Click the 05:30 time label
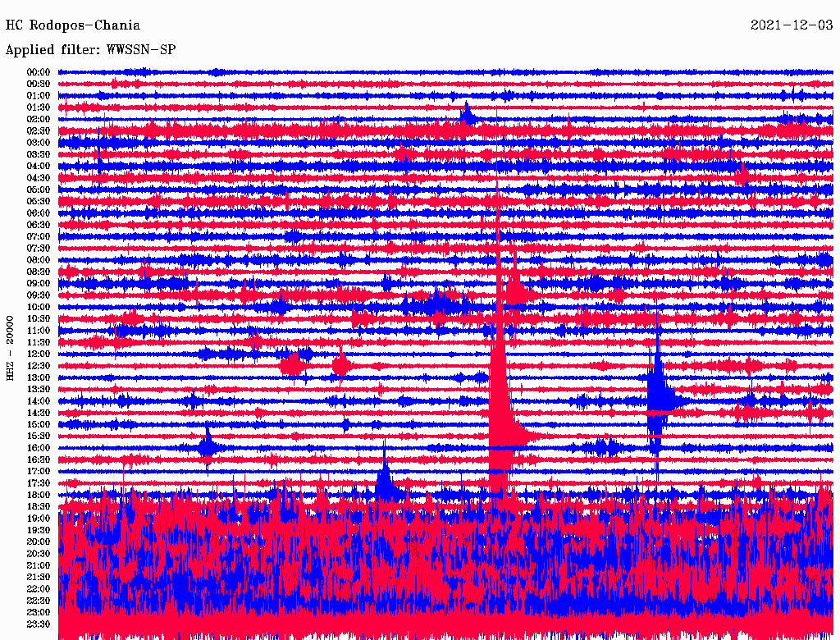The height and width of the screenshot is (640, 840). [x=39, y=201]
